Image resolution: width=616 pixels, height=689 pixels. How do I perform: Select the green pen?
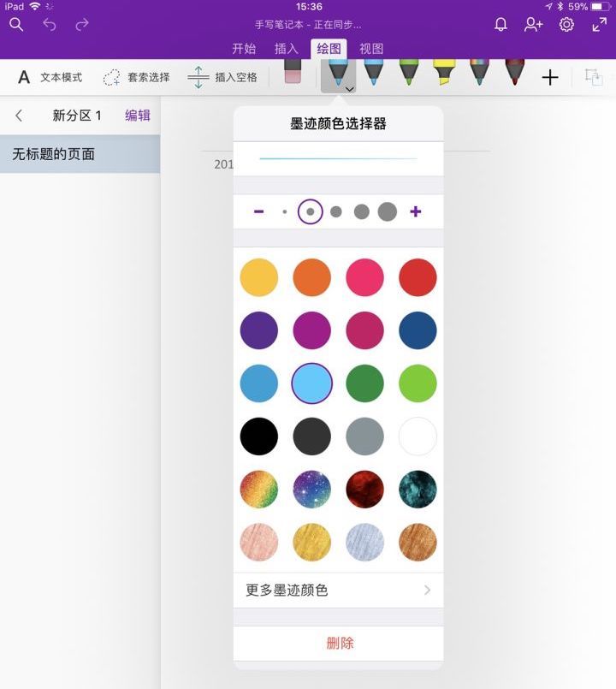coord(409,72)
